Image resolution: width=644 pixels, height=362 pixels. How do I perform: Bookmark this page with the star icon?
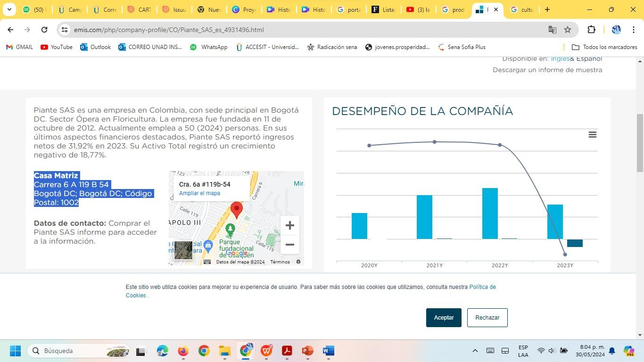568,30
